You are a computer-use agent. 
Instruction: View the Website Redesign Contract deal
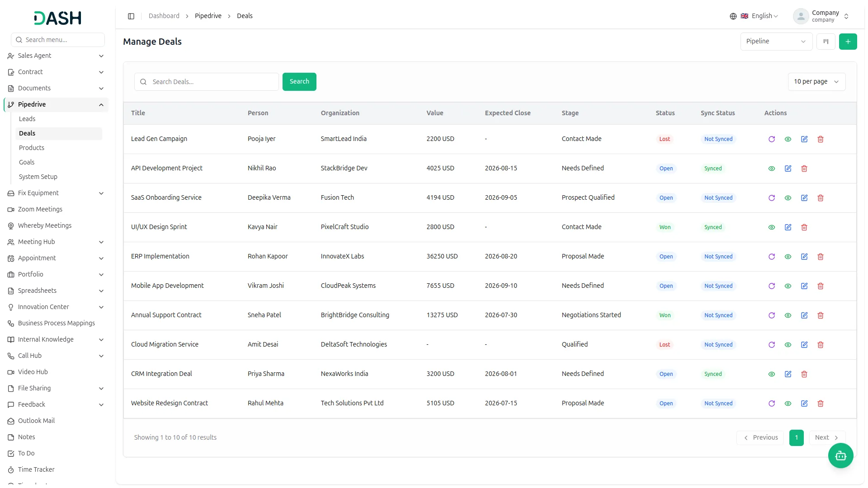[x=788, y=404]
